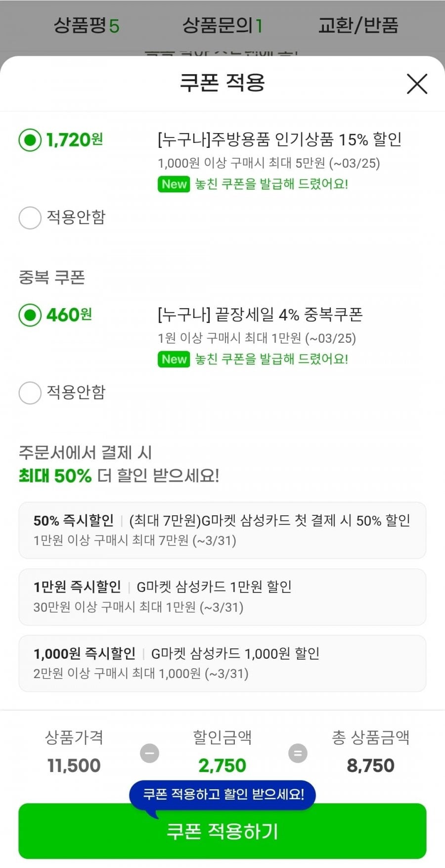Screen dimensions: 445x868
Task: Click the New badge on the 15% coupon
Action: point(174,184)
